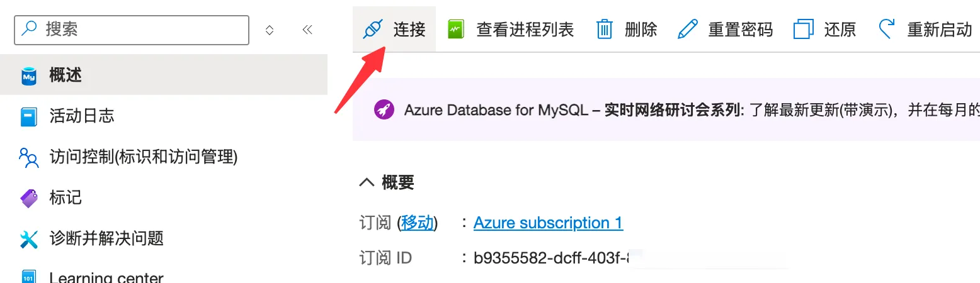Select 活动日志 in the sidebar
Screen dimensions: 980x283
coord(82,116)
